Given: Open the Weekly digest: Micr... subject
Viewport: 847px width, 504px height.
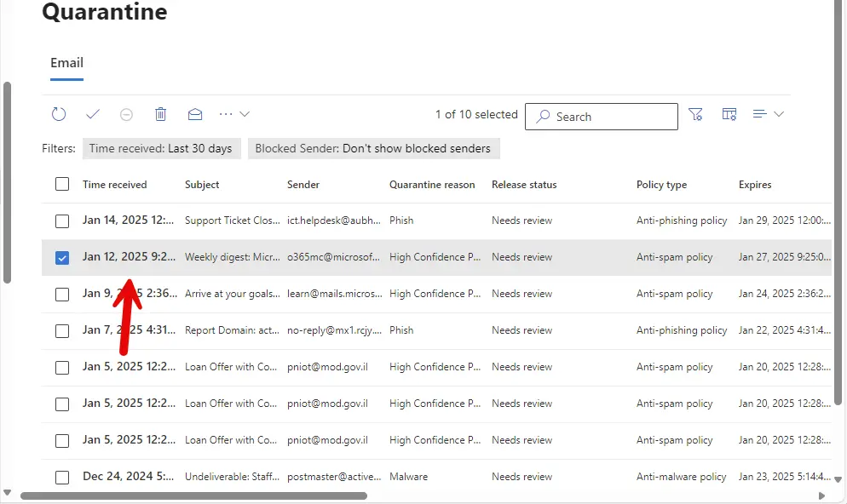Looking at the screenshot, I should point(233,257).
